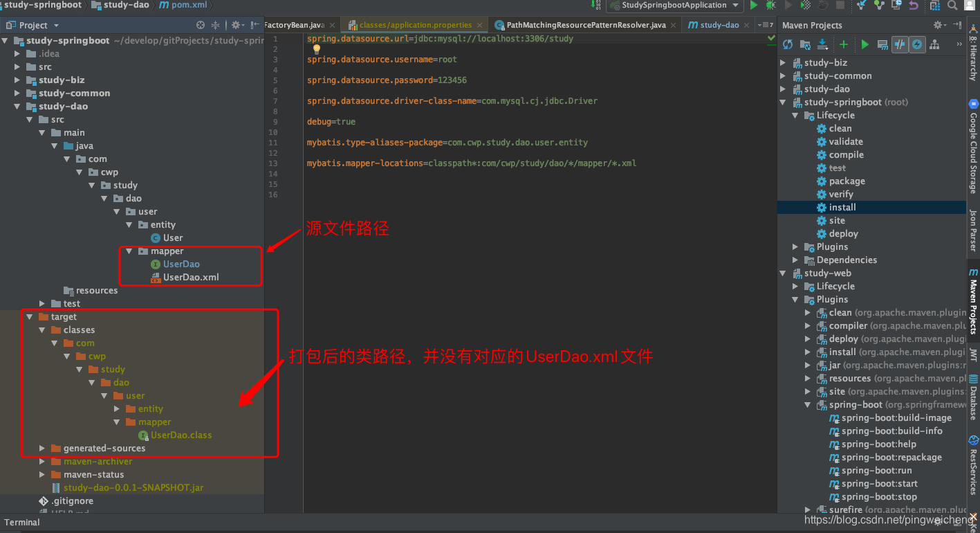The image size is (980, 533).
Task: Open Project Structure icon in toolbar
Action: (935, 5)
